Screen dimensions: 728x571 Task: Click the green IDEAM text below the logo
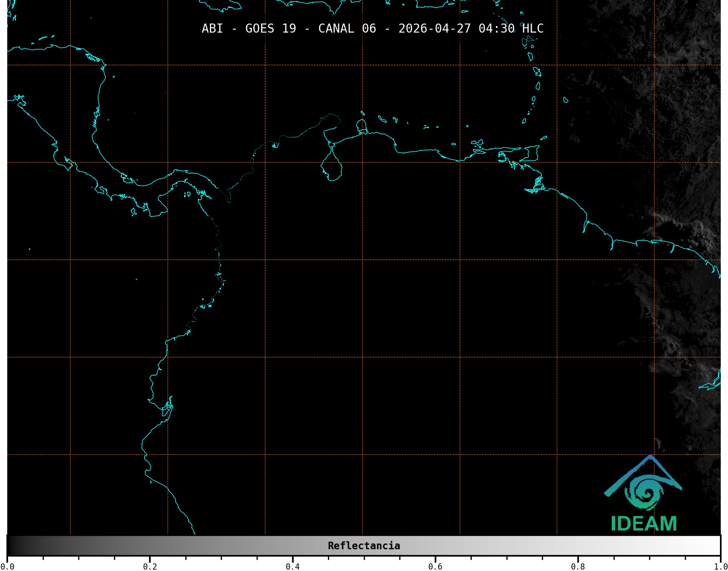tap(644, 524)
